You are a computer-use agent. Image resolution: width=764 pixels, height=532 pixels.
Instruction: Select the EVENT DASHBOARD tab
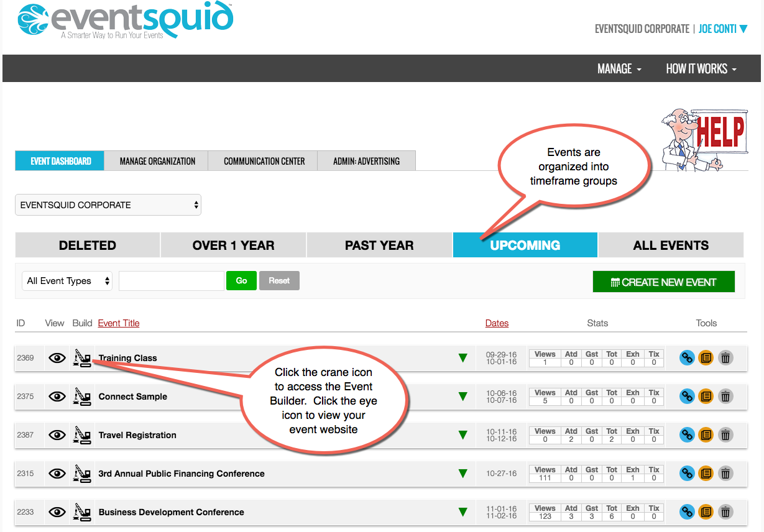click(x=60, y=161)
